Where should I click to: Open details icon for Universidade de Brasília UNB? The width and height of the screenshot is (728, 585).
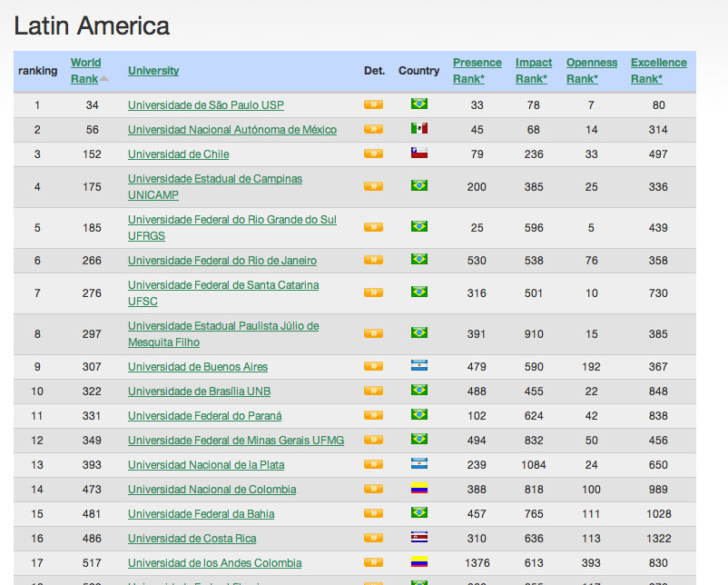(x=373, y=391)
